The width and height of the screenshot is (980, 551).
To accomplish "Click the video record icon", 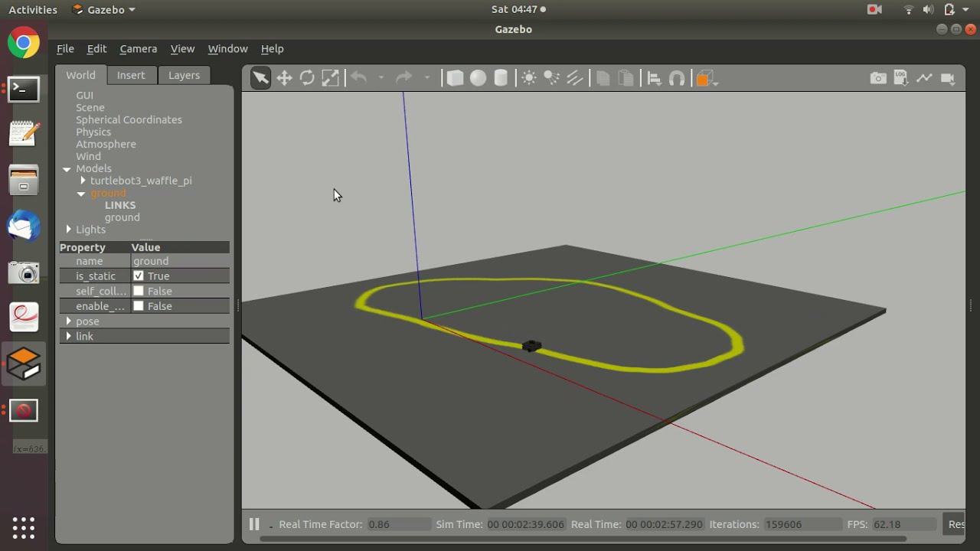I will click(948, 78).
